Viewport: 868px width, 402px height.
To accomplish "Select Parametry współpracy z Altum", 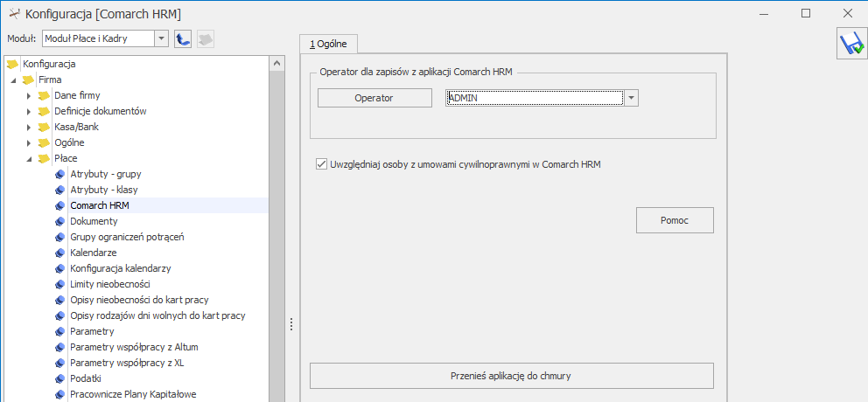I will point(134,347).
